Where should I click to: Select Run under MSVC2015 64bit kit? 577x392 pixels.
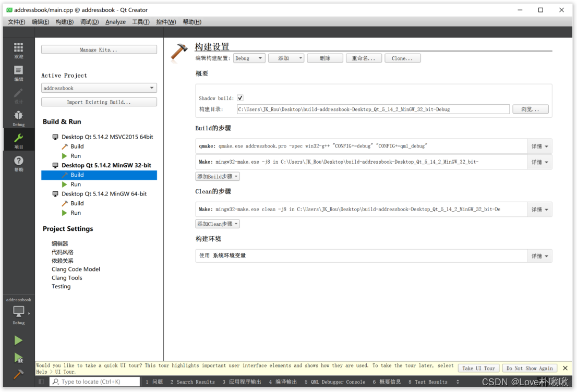[76, 156]
